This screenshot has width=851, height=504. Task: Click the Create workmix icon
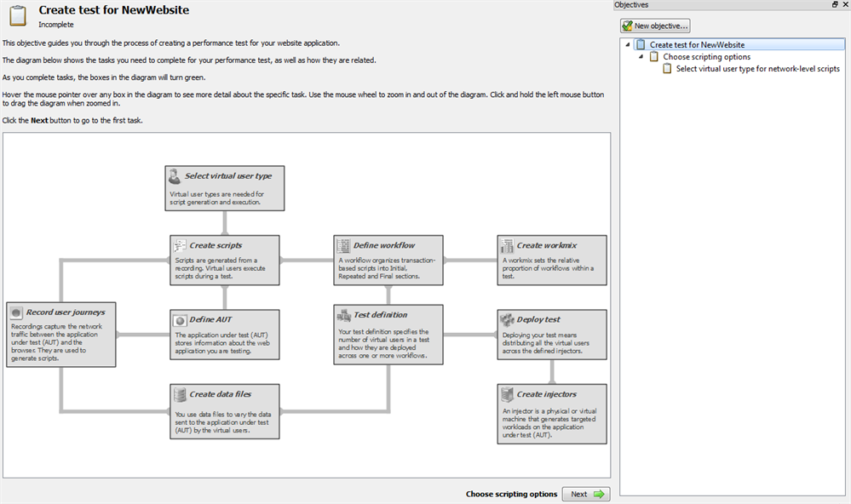[x=507, y=245]
